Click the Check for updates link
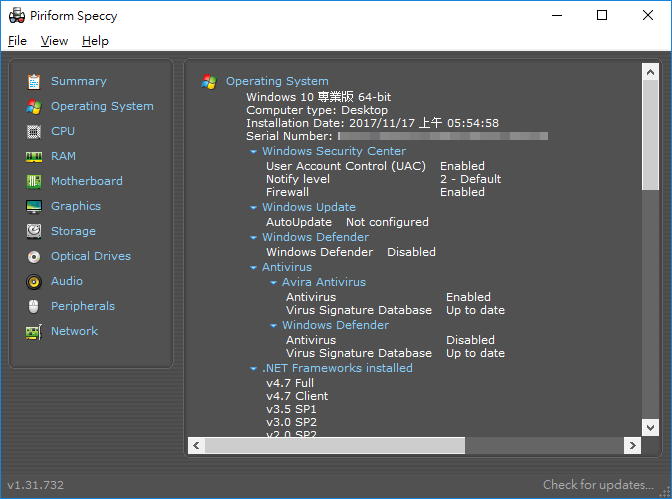 tap(598, 485)
